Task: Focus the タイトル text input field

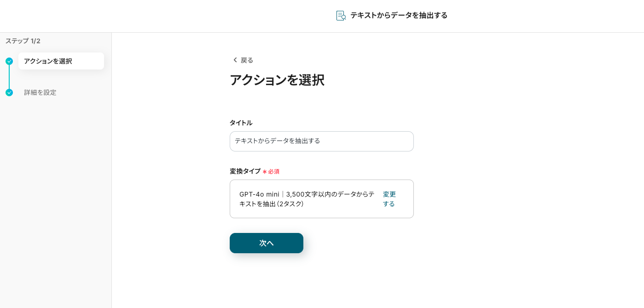Action: [x=321, y=141]
